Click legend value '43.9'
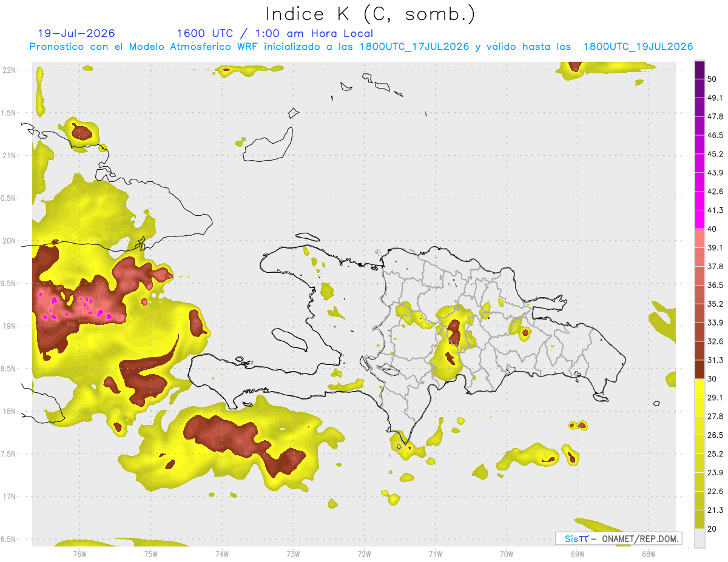This screenshot has width=728, height=562. point(715,173)
